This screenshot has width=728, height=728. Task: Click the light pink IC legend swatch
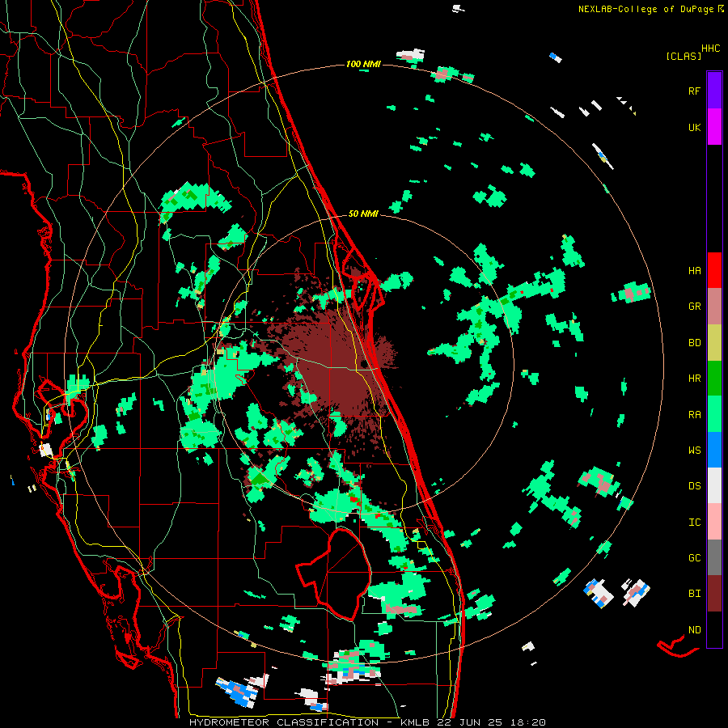pos(714,522)
